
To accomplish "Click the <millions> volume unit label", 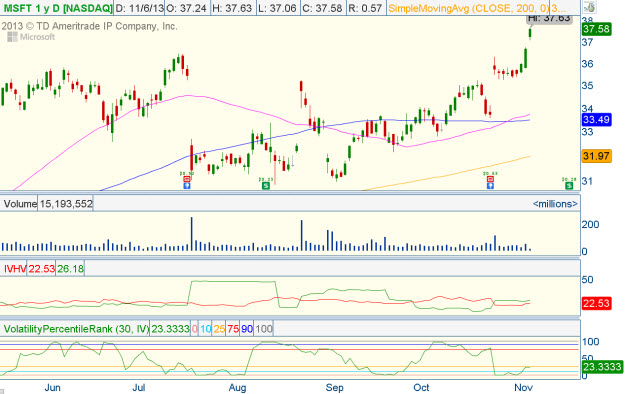I will tap(555, 204).
